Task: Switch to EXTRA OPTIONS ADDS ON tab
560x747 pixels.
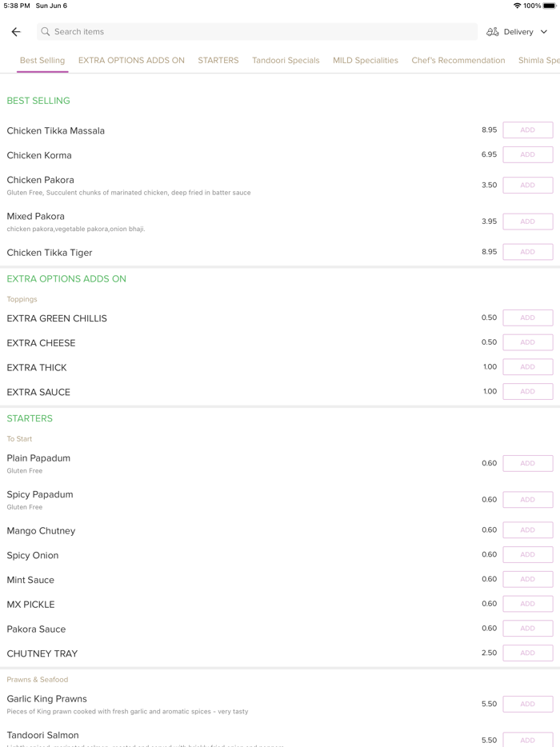Action: (x=131, y=61)
